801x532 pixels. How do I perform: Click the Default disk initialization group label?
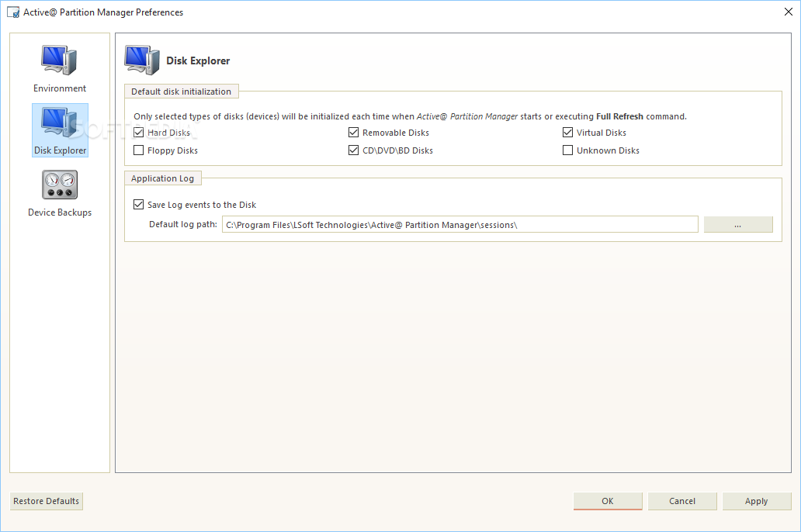[182, 92]
